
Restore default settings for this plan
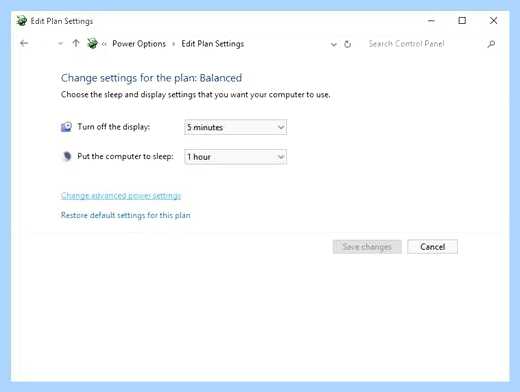(x=126, y=215)
